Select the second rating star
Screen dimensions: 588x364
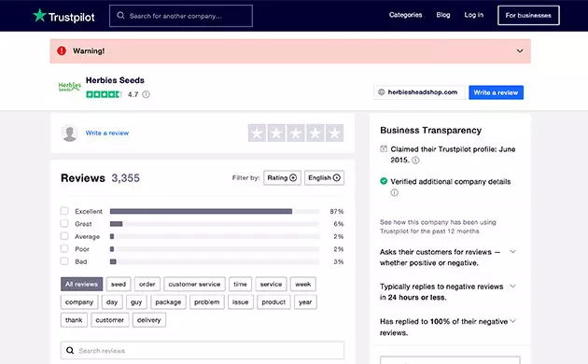[x=276, y=133]
